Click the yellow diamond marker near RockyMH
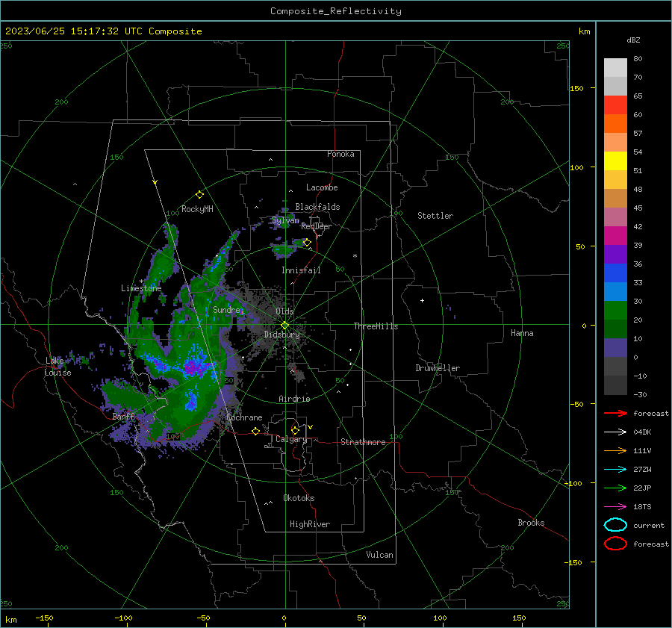Image resolution: width=672 pixels, height=628 pixels. click(199, 195)
